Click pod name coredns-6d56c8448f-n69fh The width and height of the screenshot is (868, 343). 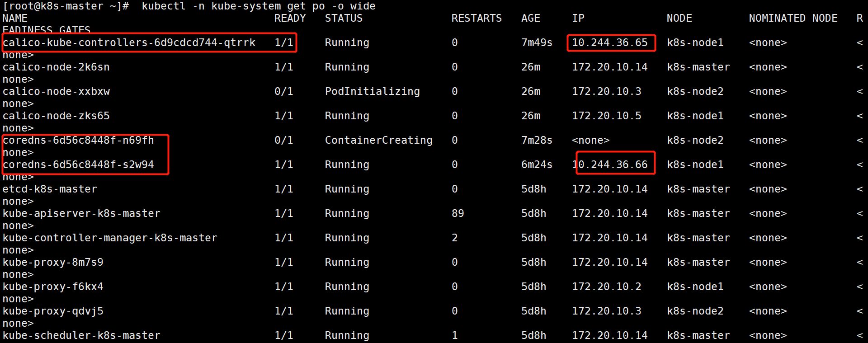pyautogui.click(x=78, y=140)
